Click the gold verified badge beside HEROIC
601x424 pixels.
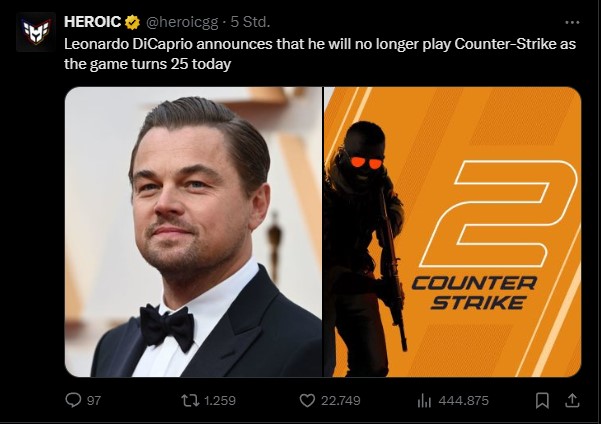[x=131, y=21]
